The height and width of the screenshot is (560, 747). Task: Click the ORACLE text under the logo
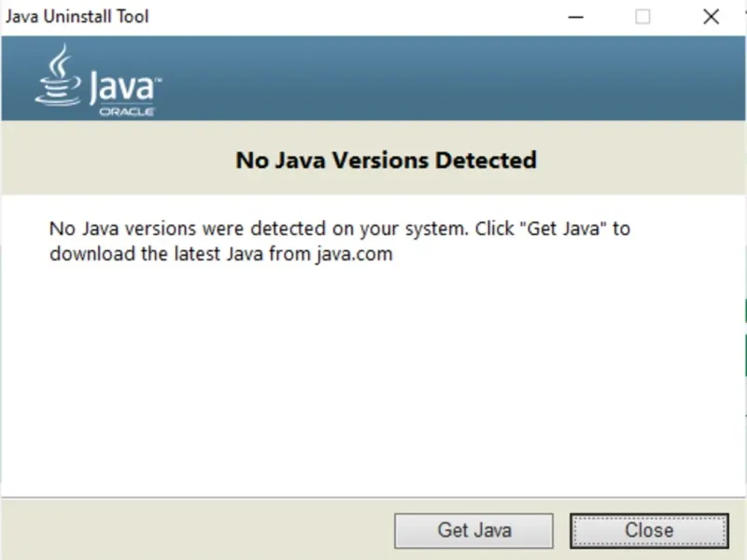tap(127, 112)
